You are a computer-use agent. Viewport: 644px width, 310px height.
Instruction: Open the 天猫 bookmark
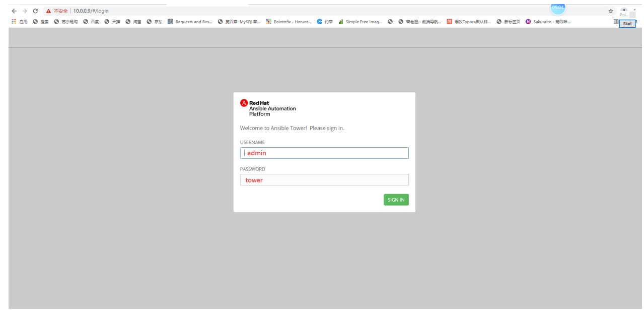pyautogui.click(x=112, y=22)
